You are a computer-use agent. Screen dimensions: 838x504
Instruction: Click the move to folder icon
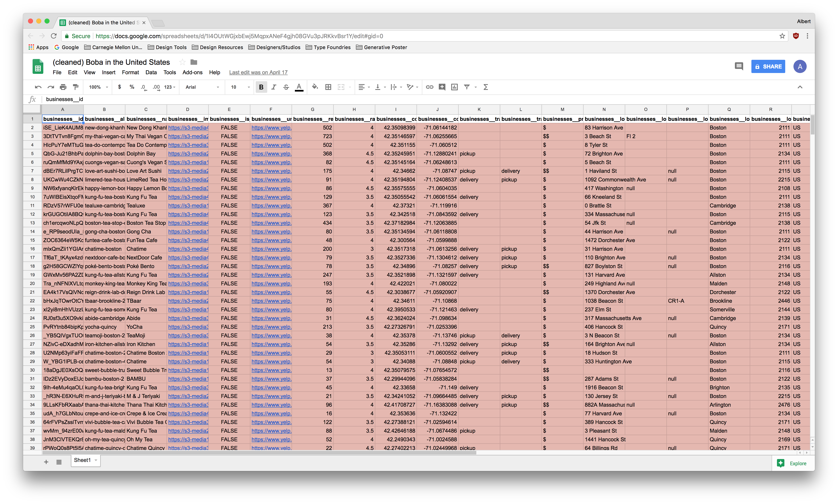coord(194,62)
